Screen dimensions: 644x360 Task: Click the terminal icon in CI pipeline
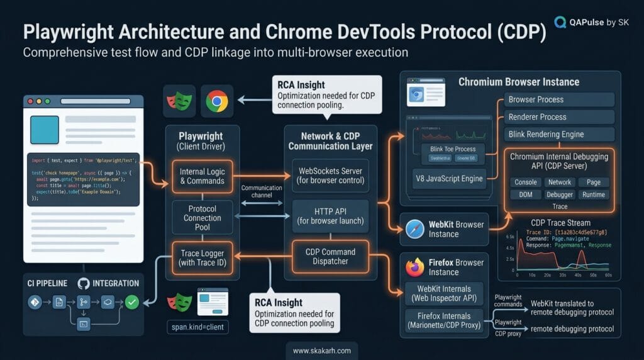84,324
